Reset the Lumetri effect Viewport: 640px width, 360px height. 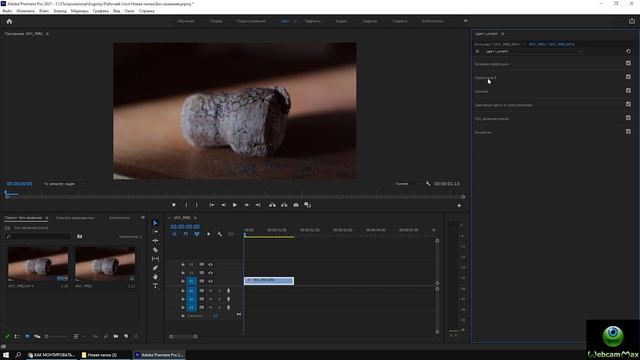coord(628,51)
